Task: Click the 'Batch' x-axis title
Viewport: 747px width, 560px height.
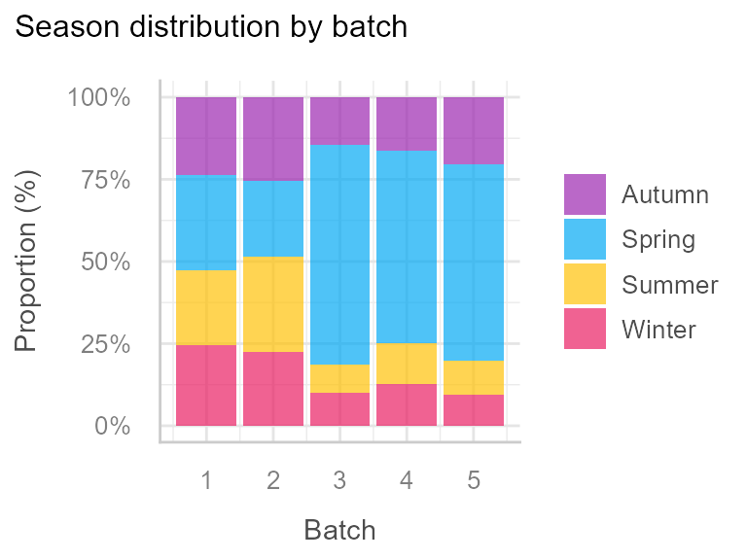Action: coord(339,530)
